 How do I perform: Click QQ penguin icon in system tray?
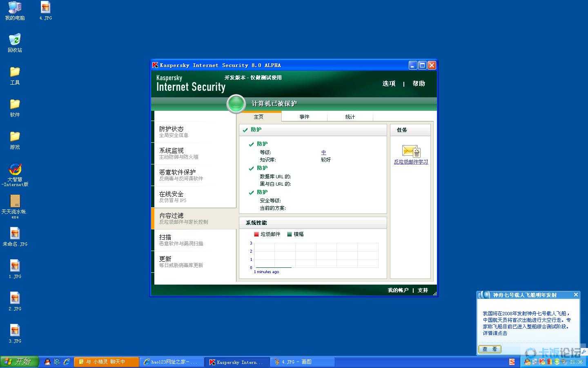[527, 362]
